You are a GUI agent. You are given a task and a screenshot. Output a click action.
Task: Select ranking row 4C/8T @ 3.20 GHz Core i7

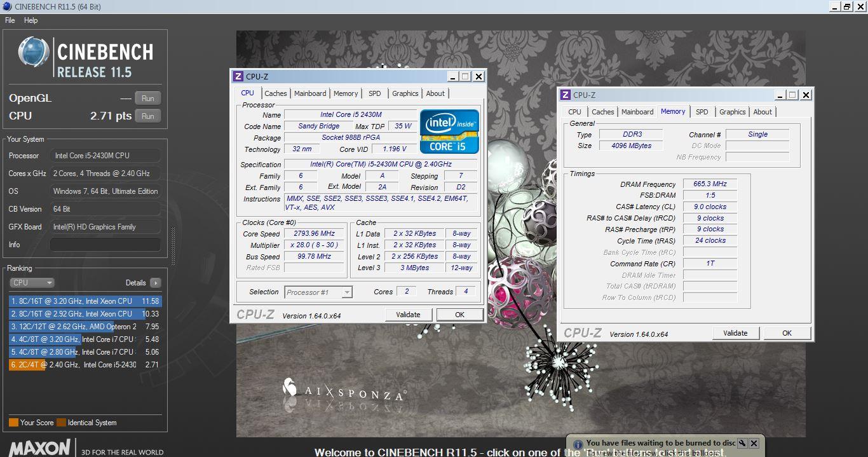tap(85, 339)
